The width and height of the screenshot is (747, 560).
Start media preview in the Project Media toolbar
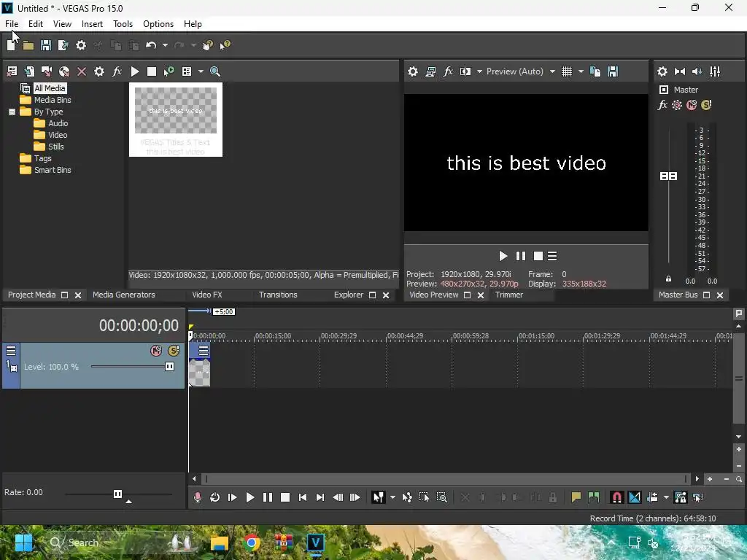(135, 71)
